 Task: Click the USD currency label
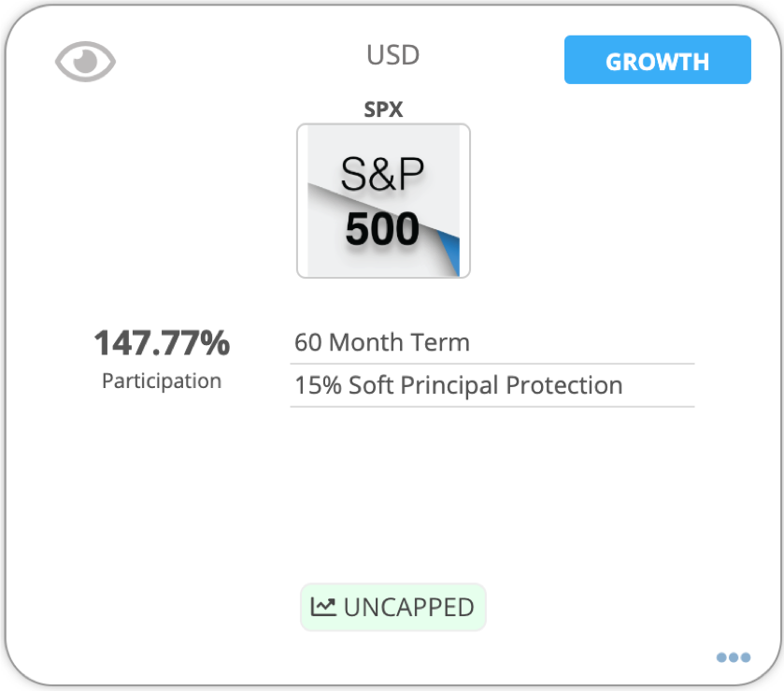[393, 55]
